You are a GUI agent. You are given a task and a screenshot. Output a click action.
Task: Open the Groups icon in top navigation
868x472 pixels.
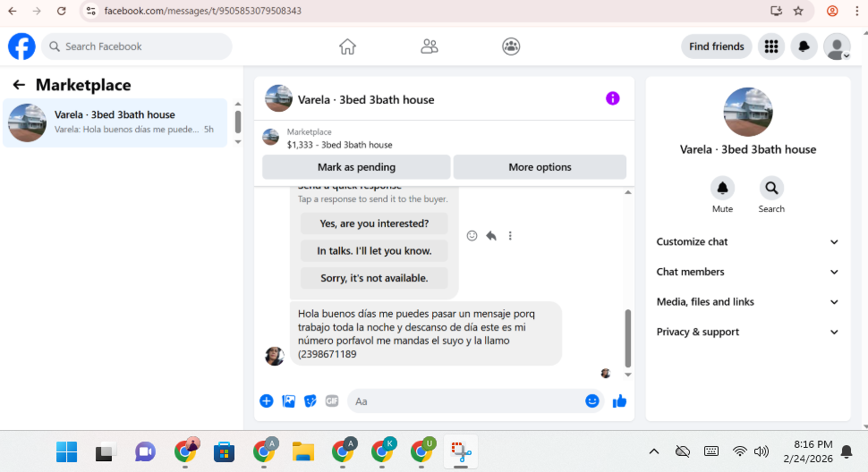[x=511, y=46]
